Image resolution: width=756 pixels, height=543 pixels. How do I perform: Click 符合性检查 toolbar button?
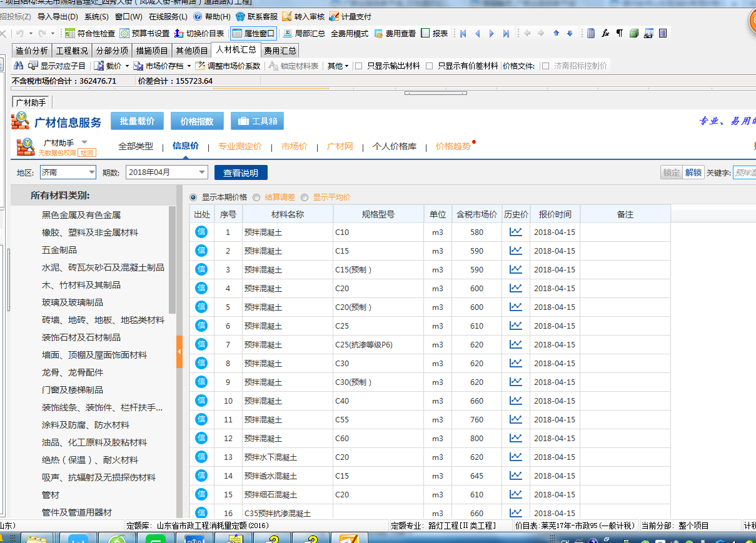pyautogui.click(x=90, y=33)
